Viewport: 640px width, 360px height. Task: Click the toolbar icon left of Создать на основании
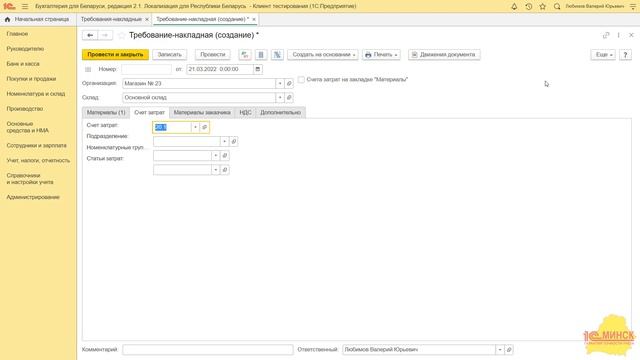coord(277,55)
